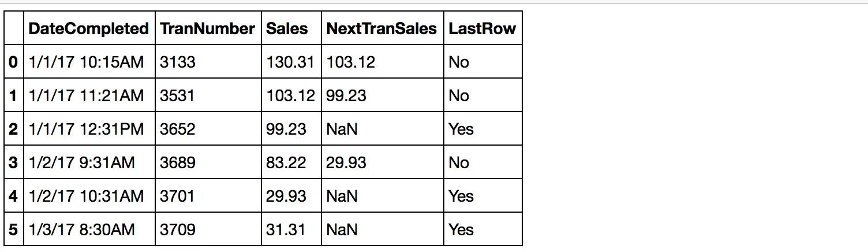
Task: Click the Sales value 31.31
Action: click(286, 229)
